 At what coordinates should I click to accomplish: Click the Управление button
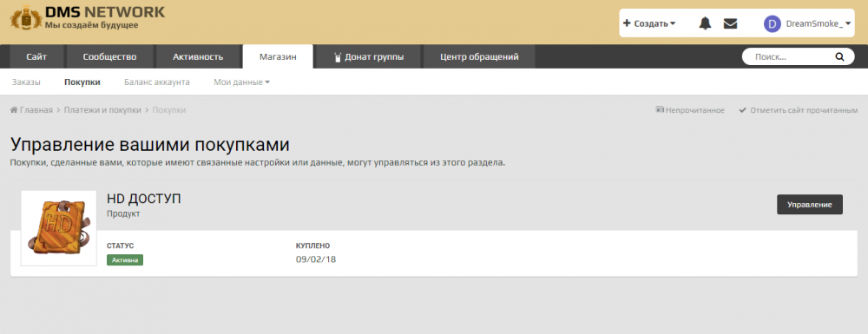tap(810, 204)
